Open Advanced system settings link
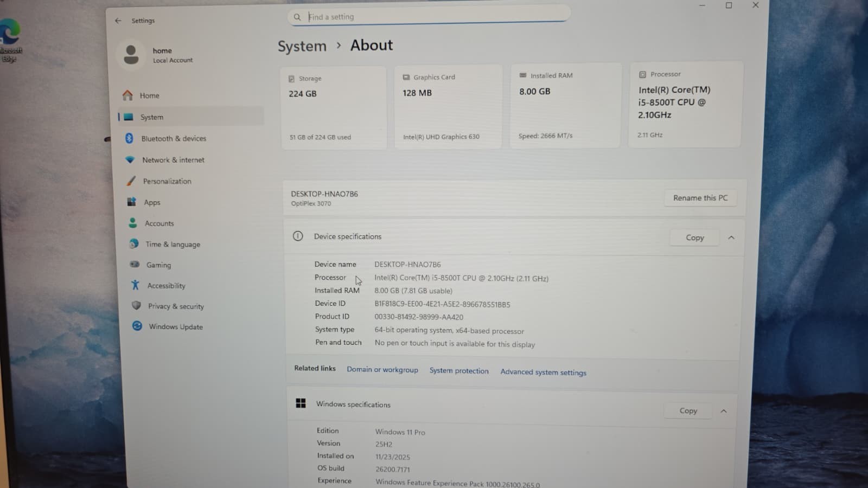The image size is (868, 488). pos(543,372)
